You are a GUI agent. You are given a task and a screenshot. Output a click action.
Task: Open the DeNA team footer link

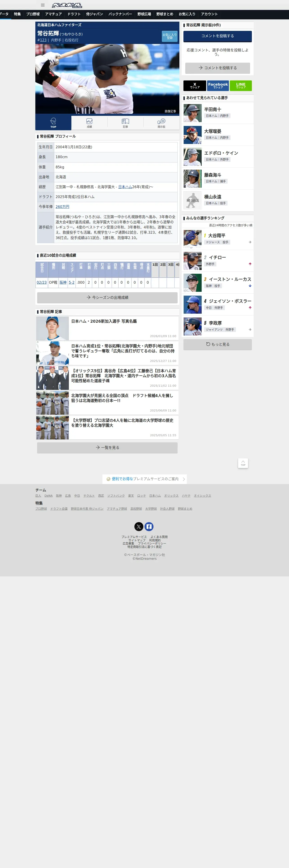click(48, 496)
